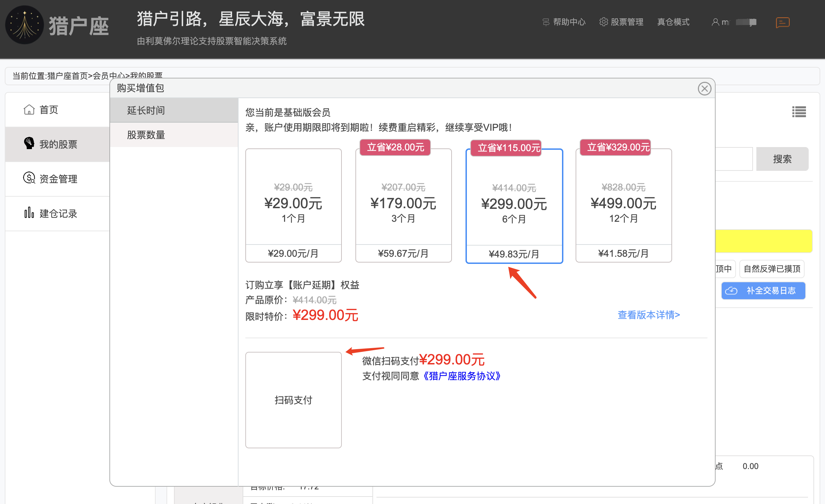The image size is (825, 504).
Task: Click the 立省¥115.00元 discount badge
Action: (506, 148)
